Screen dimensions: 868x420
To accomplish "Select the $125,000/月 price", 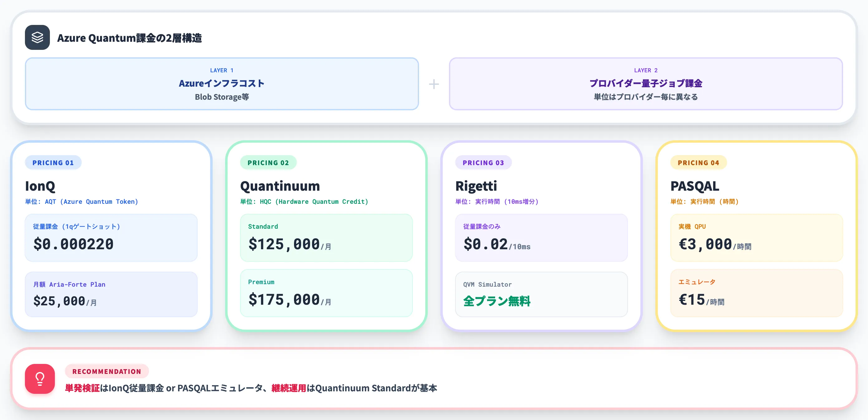I will (290, 244).
